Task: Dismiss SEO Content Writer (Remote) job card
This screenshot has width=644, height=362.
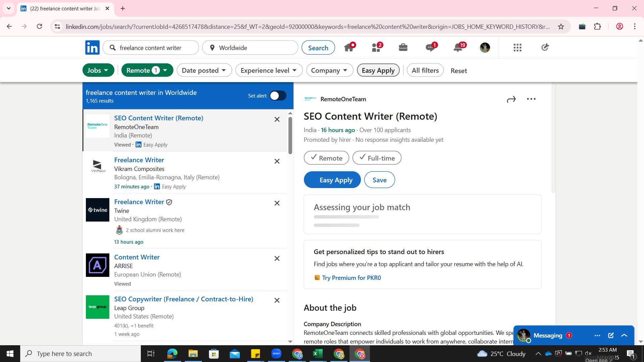Action: (277, 119)
